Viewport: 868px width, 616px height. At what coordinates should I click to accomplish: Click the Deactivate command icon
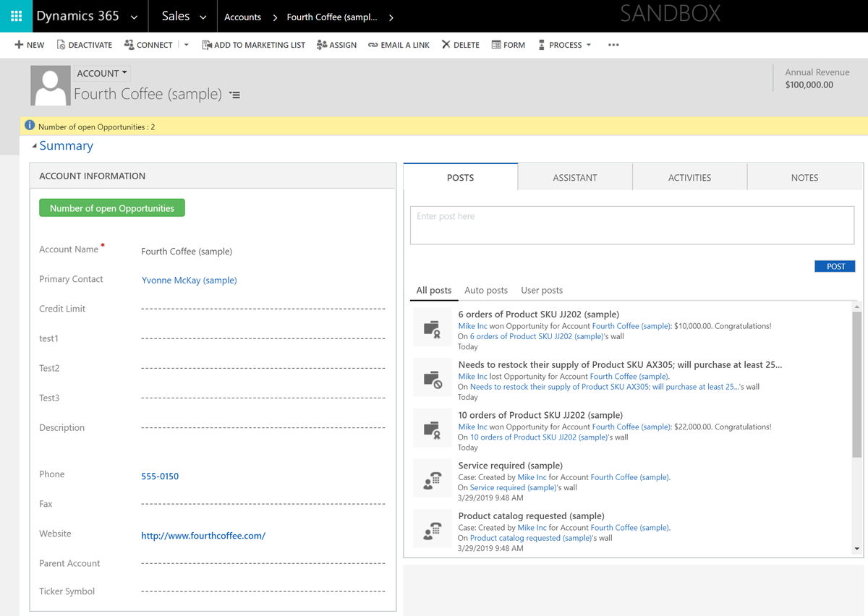[61, 45]
